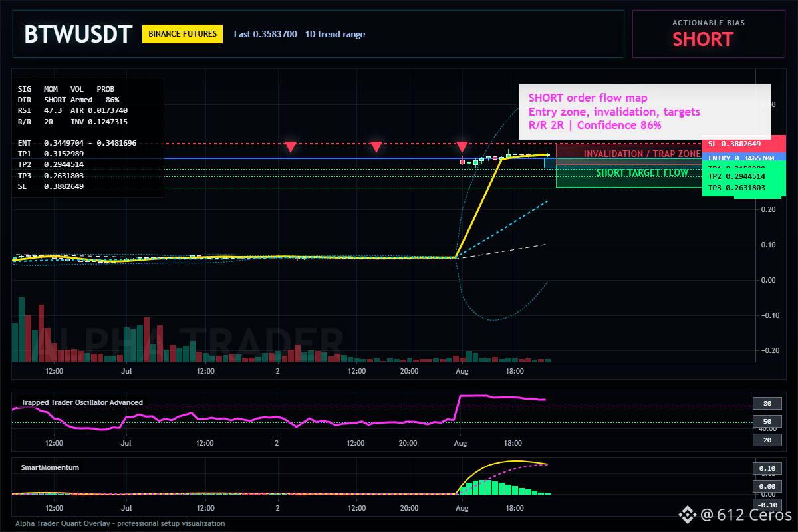Click the middle red triangle signal marker

click(x=376, y=146)
